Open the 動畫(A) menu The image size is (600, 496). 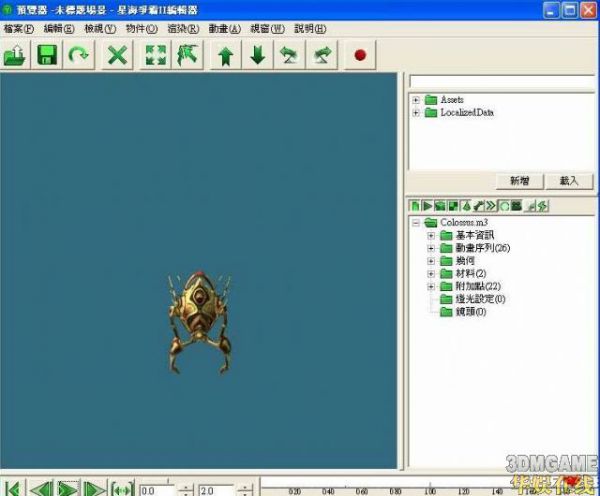225,29
